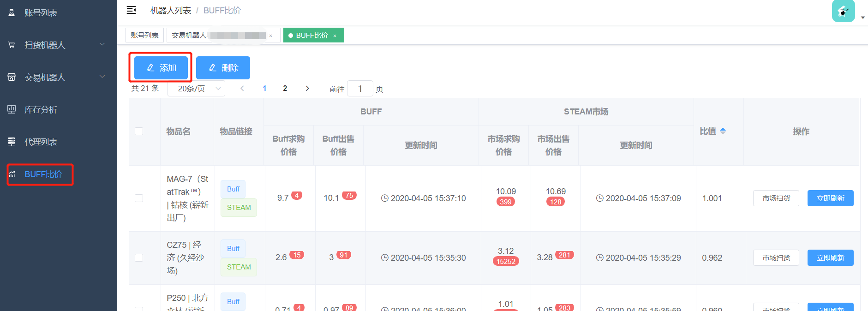Expand the 交易机器人 submenu chevron

click(102, 77)
